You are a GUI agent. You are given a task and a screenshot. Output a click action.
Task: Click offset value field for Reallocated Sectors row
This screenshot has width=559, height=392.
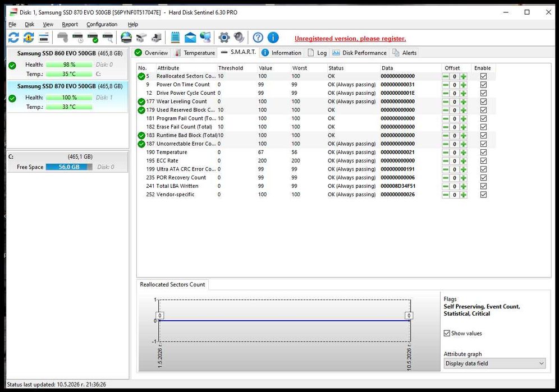click(x=455, y=76)
